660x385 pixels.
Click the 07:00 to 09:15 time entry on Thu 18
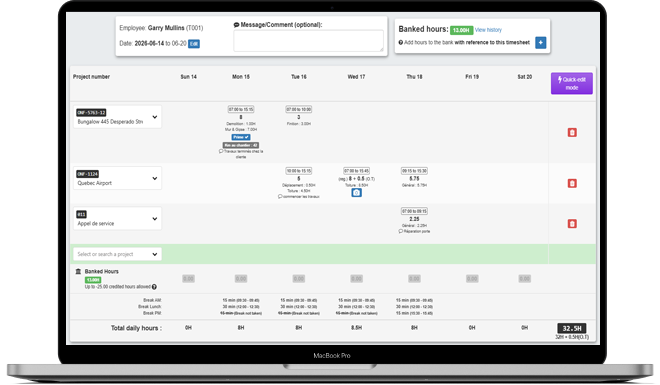point(414,211)
